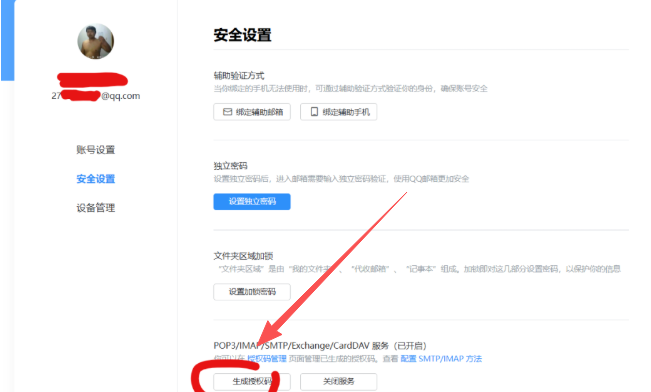Select the 安全设置 sidebar item

click(x=95, y=179)
